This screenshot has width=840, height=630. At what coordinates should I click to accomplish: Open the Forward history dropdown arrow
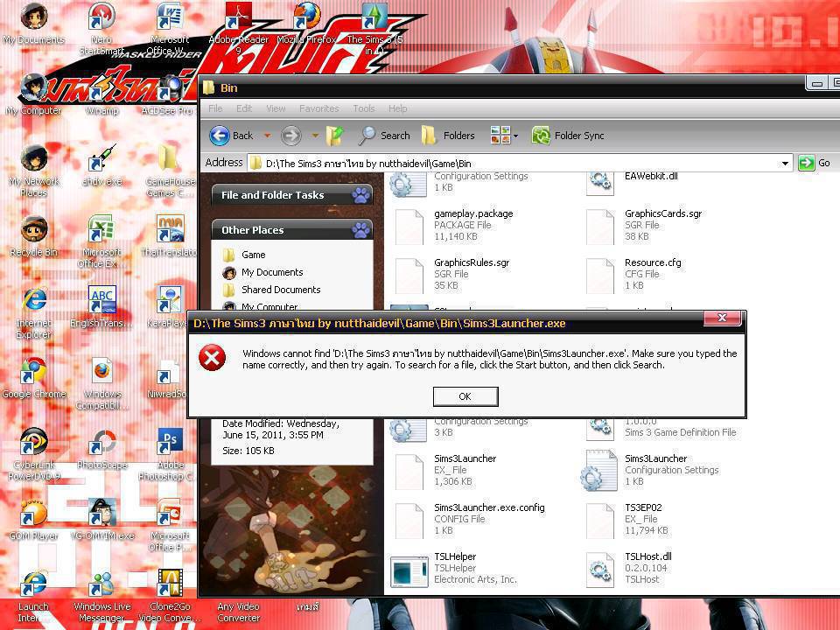pos(315,136)
